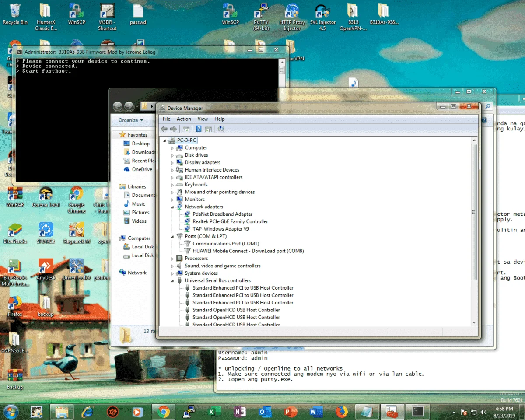Click Show hidden icons arrow in system tray

[453, 412]
